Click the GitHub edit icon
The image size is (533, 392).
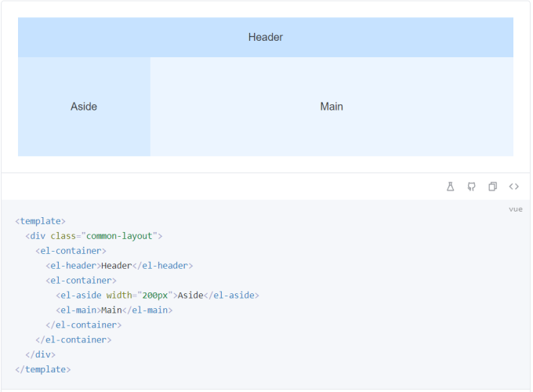(472, 187)
